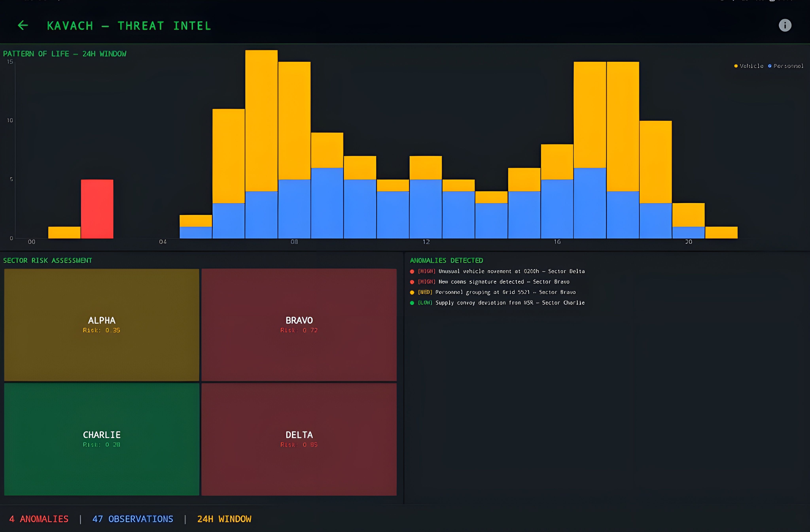Tap the back arrow to exit Threat Intel
Image resolution: width=810 pixels, height=532 pixels.
pos(23,25)
